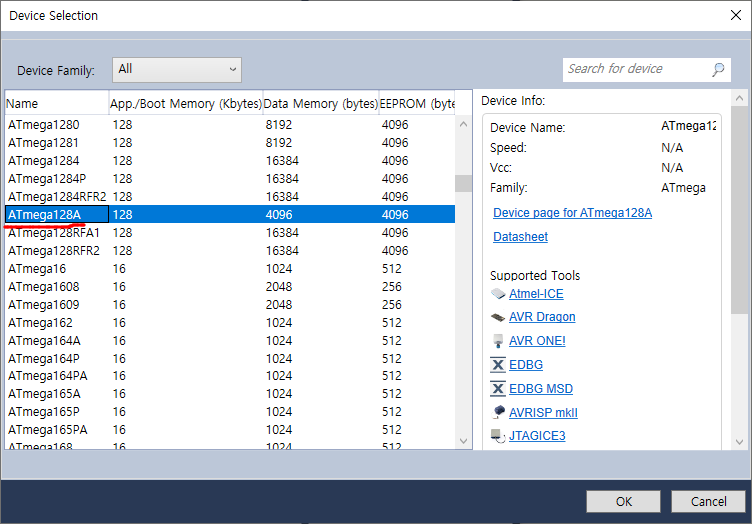Close the Device Selection dialog
Viewport: 752px width, 524px height.
736,15
